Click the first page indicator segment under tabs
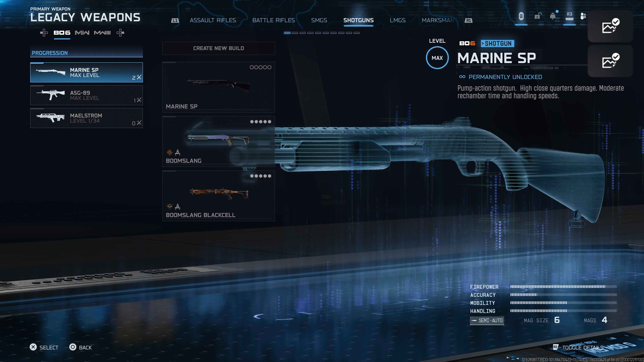Viewport: 644px width, 362px height. point(287,33)
